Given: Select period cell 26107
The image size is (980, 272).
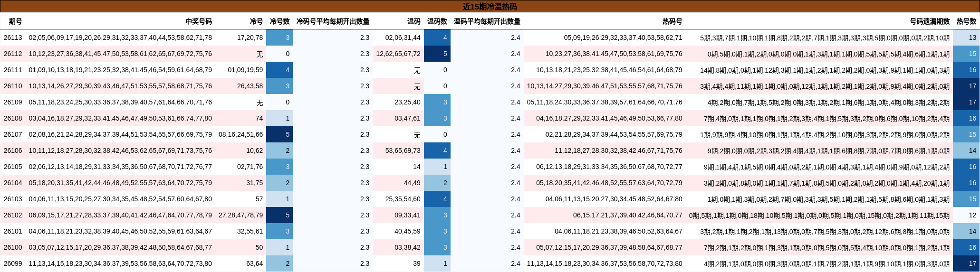Looking at the screenshot, I should (x=13, y=134).
